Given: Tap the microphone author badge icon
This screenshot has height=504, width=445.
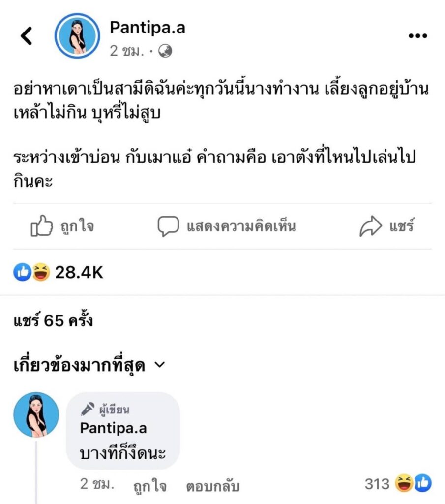Looking at the screenshot, I should (x=88, y=409).
